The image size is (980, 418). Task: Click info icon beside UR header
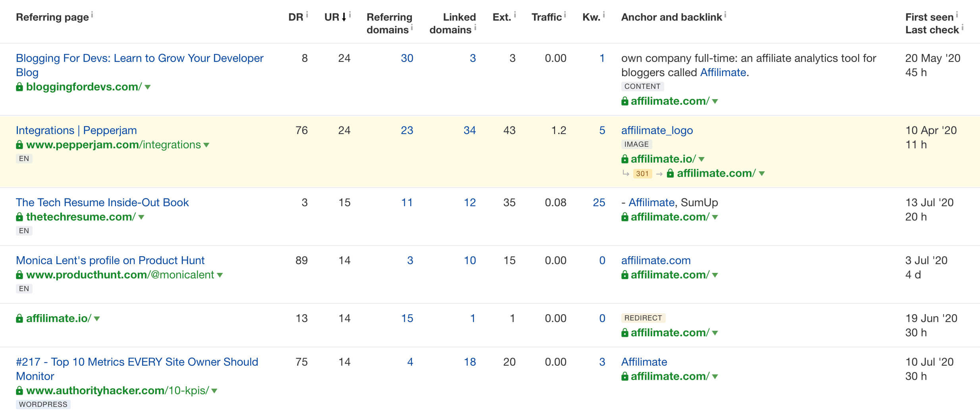(x=350, y=14)
